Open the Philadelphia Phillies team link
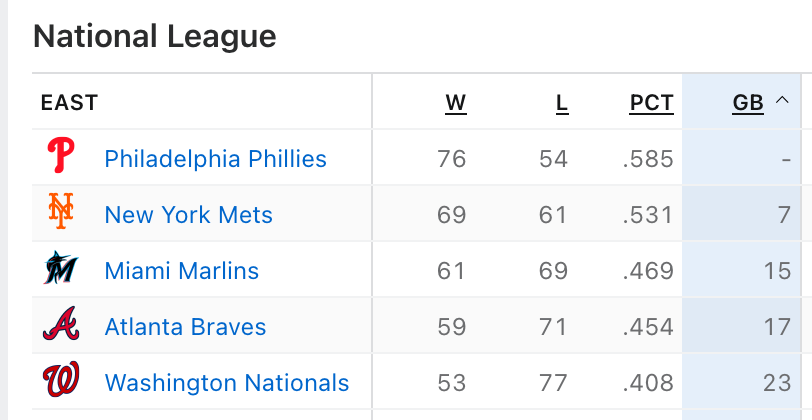Viewport: 812px width, 420px height. point(215,158)
